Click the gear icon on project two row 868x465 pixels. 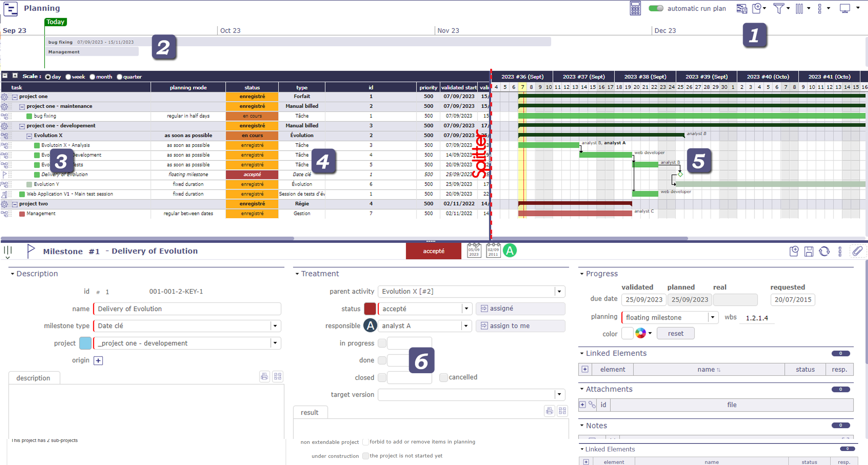(x=5, y=204)
